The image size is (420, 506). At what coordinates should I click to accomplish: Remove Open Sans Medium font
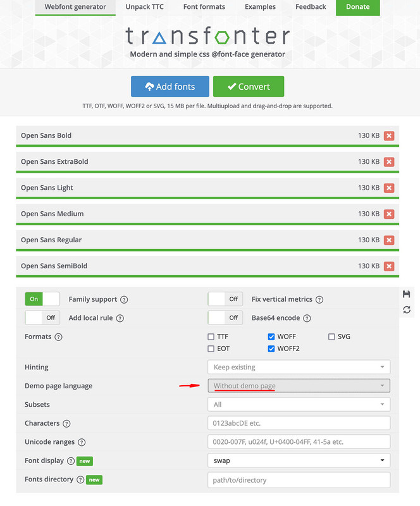[389, 214]
